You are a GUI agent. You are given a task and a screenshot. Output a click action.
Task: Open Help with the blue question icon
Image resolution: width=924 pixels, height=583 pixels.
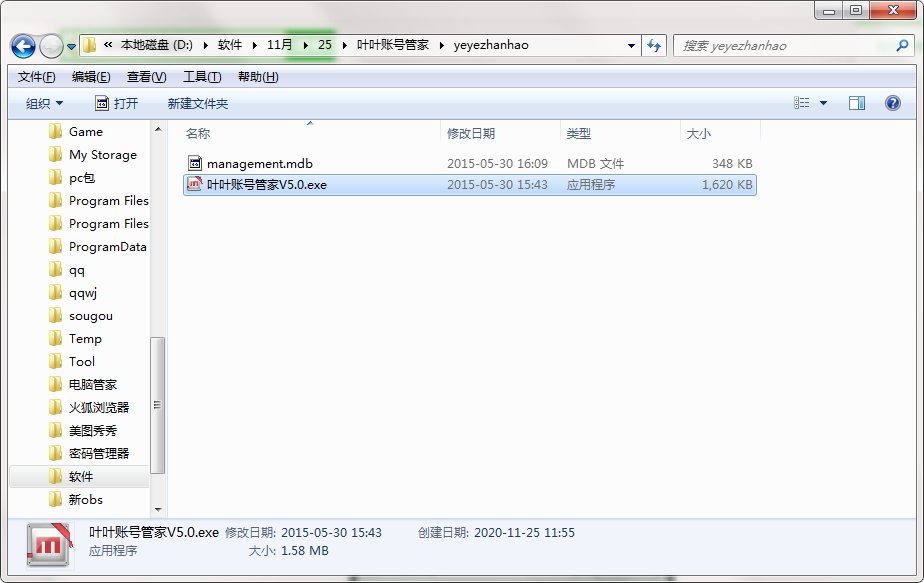tap(893, 103)
